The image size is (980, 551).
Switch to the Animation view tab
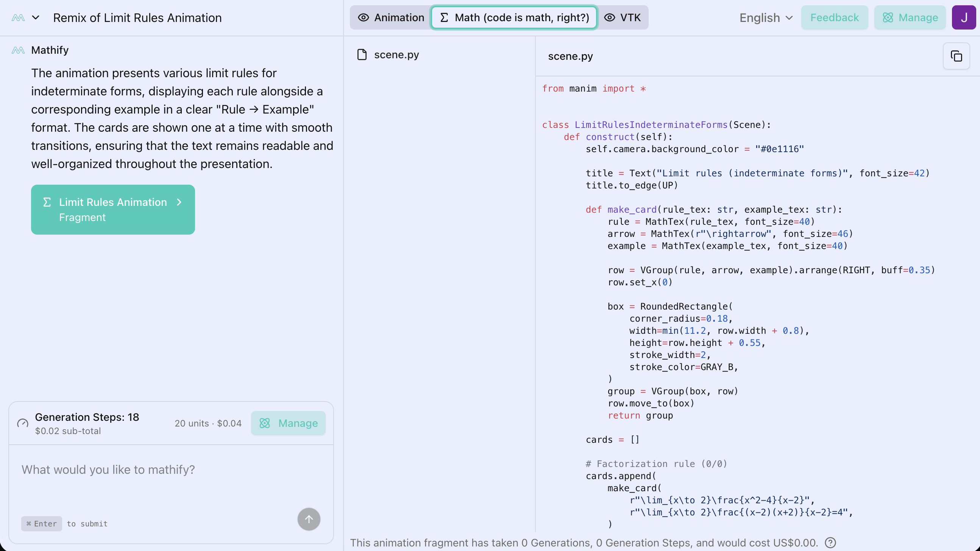(x=391, y=17)
